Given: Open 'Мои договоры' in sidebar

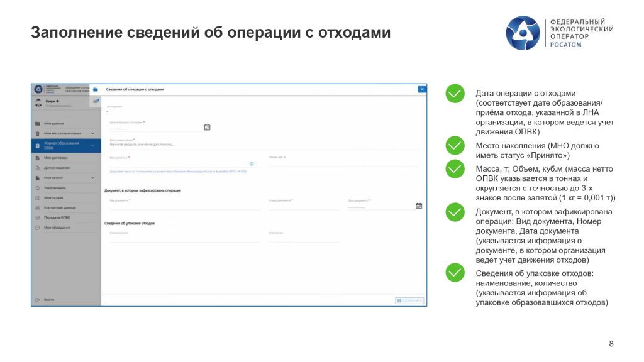Looking at the screenshot, I should 56,158.
